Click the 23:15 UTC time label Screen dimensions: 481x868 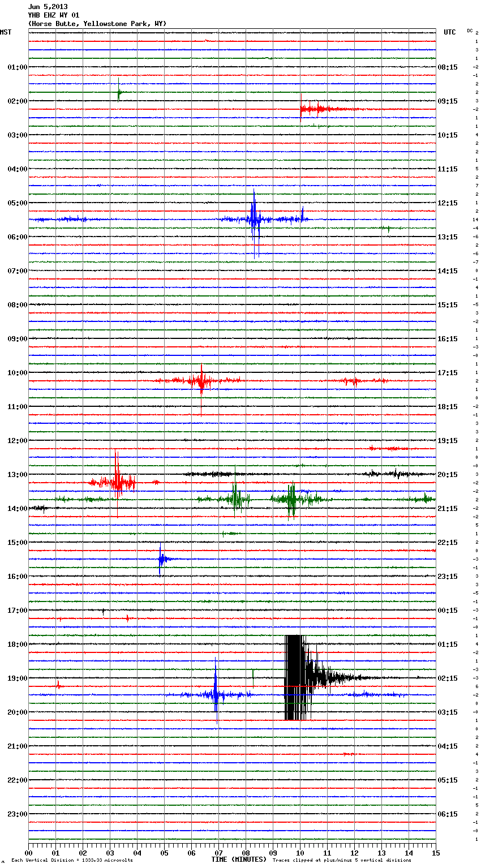448,577
